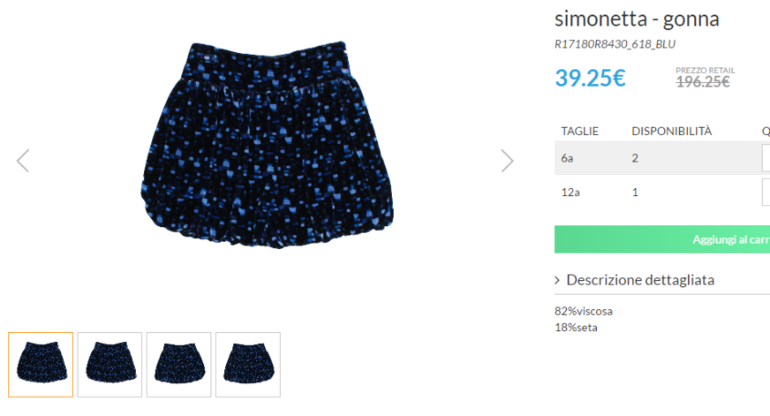This screenshot has width=770, height=416.
Task: Click the quantity field for size 6a
Action: click(x=766, y=158)
